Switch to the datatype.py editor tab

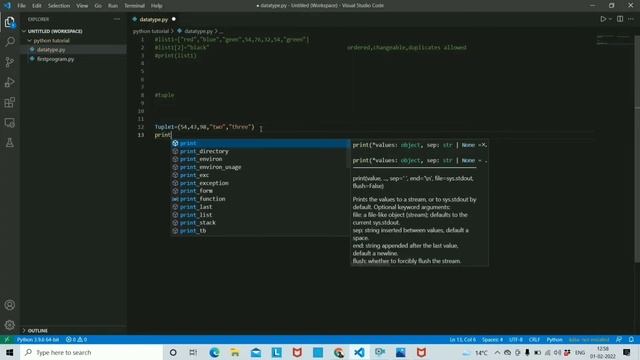click(153, 19)
